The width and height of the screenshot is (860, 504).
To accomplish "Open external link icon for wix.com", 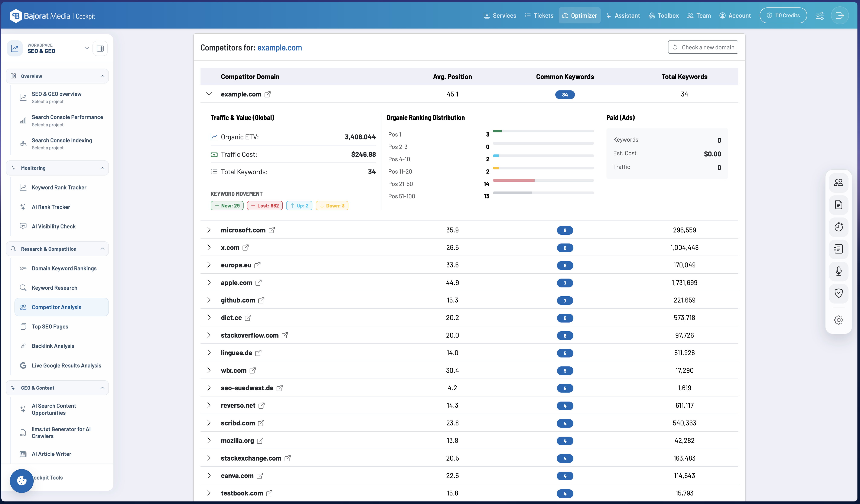I will 253,371.
